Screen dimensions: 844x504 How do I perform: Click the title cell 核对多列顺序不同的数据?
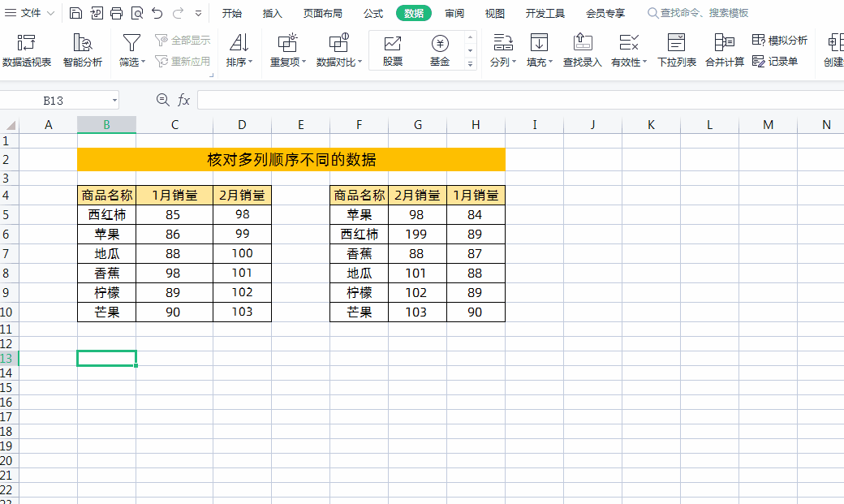pyautogui.click(x=291, y=159)
